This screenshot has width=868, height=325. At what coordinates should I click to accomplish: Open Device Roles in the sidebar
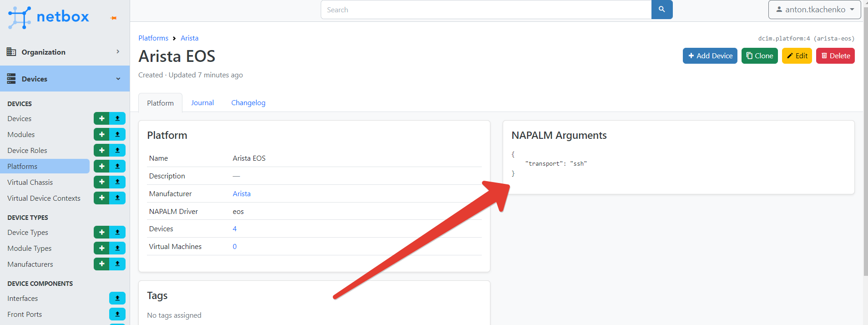(x=27, y=150)
